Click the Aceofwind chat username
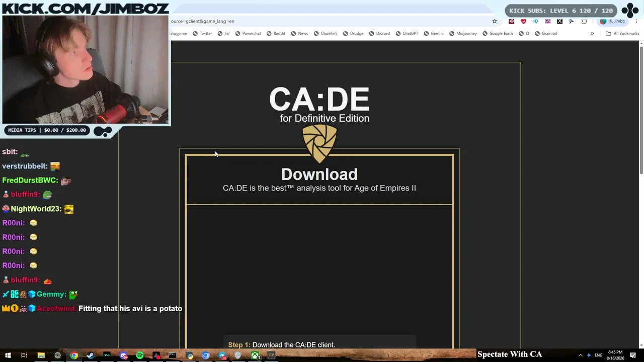Screen dimensions: 644x362 56,308
